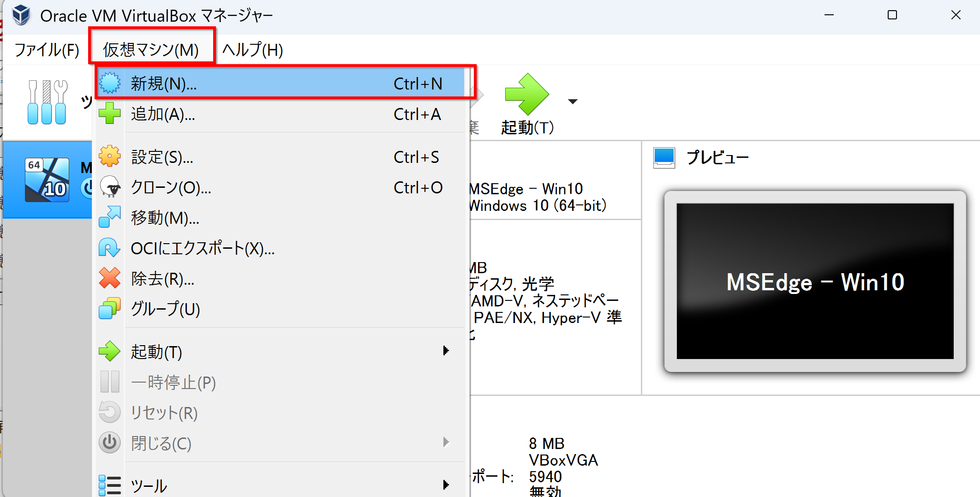Click the 8 MB video memory value
The image size is (980, 497).
click(x=547, y=443)
